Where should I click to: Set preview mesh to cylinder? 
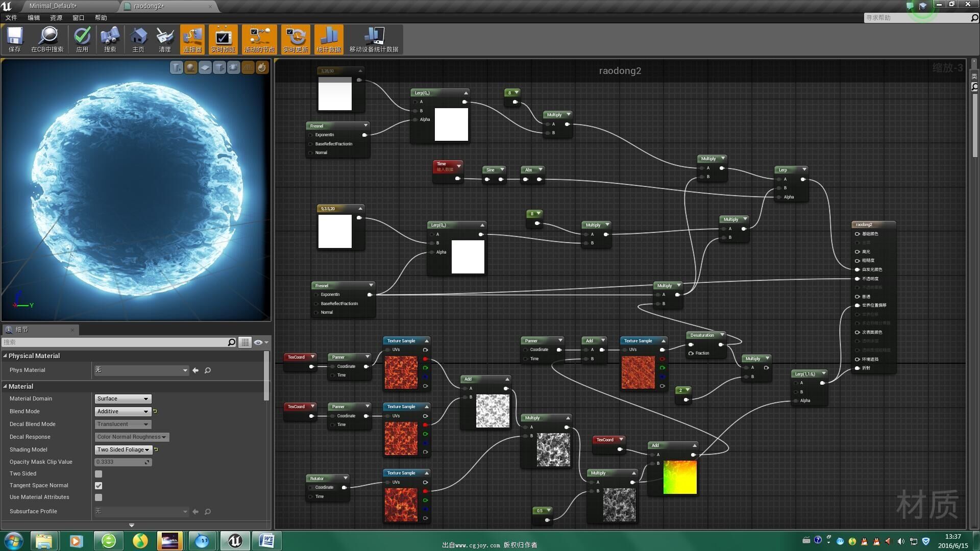[x=176, y=67]
